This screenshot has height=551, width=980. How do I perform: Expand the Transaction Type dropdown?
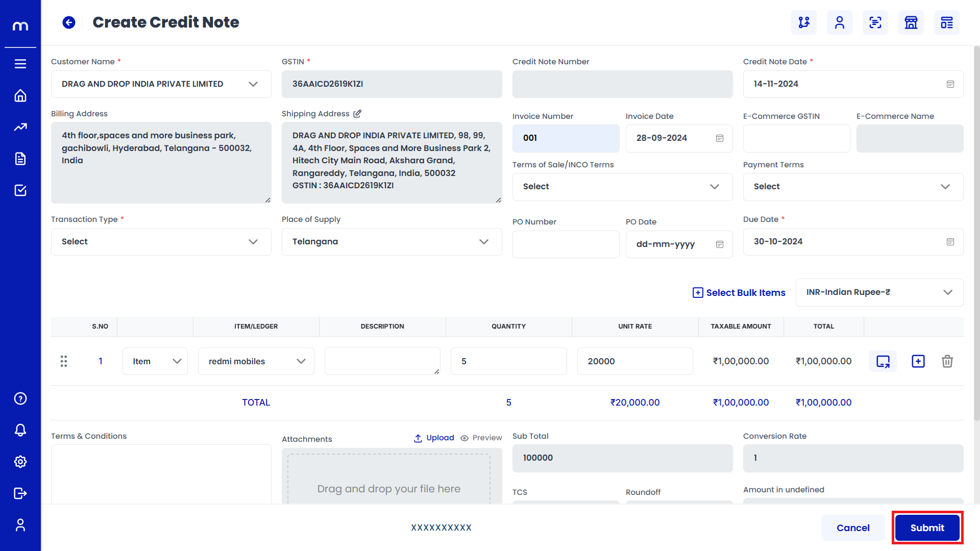pyautogui.click(x=161, y=242)
